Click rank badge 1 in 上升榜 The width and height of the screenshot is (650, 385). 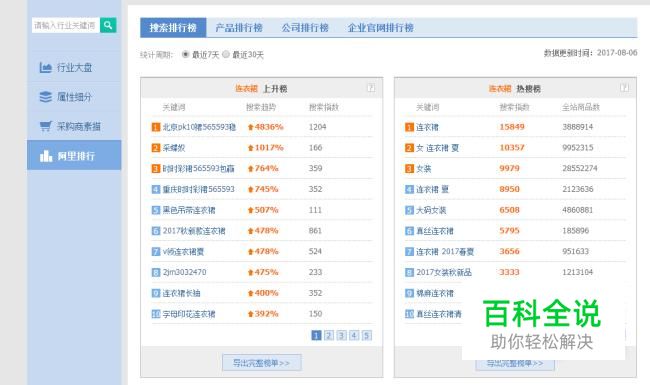coord(156,127)
